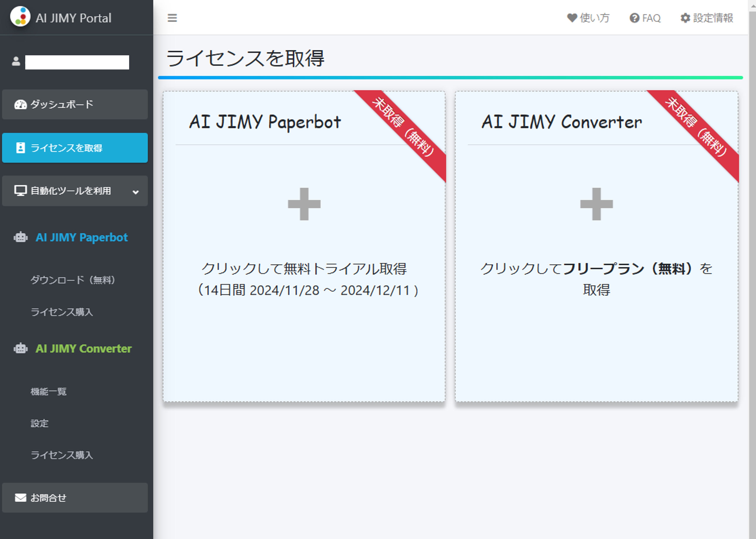
Task: Click the ライセンスを取得 page heading
Action: [x=245, y=58]
